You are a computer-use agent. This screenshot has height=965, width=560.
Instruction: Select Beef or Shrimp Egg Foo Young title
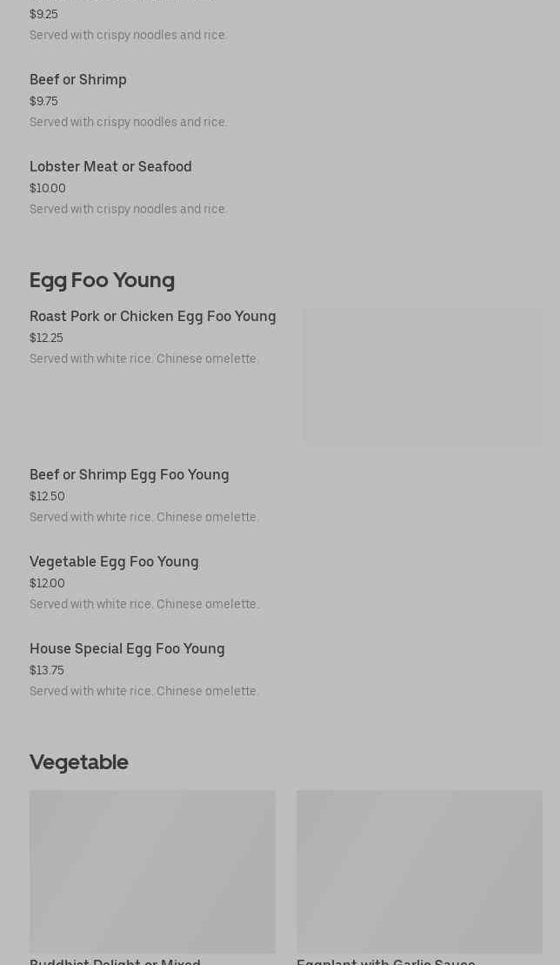pyautogui.click(x=130, y=475)
